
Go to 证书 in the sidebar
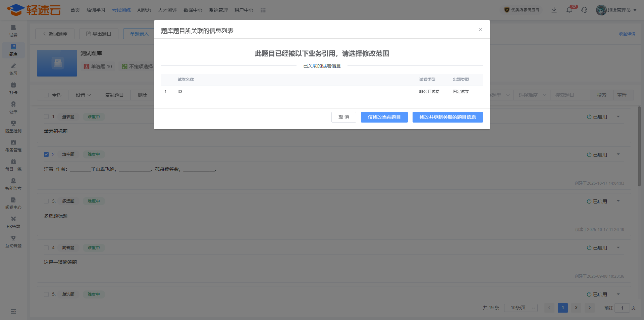[x=13, y=107]
